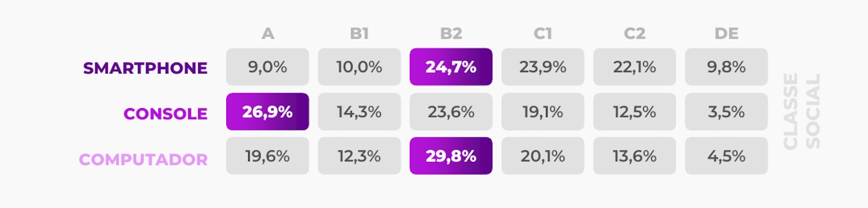The width and height of the screenshot is (868, 208).
Task: Click the COMPUTADOR row label
Action: pos(143,159)
